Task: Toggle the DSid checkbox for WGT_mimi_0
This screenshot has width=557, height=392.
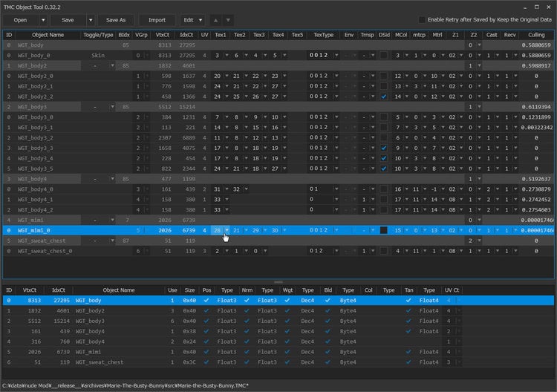Action: pyautogui.click(x=384, y=230)
